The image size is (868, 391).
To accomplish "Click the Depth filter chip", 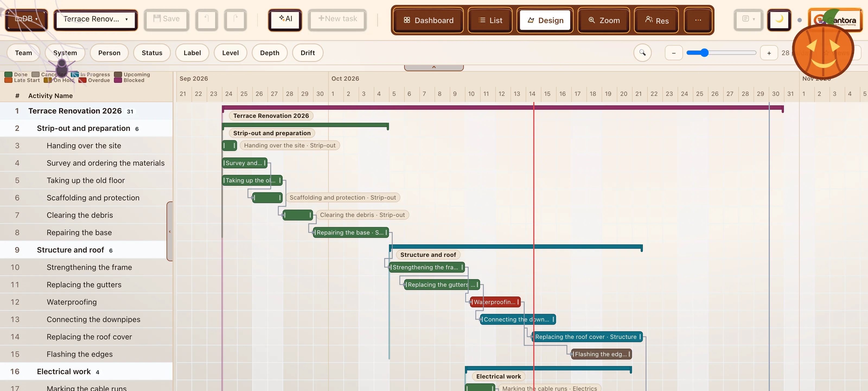I will point(270,53).
